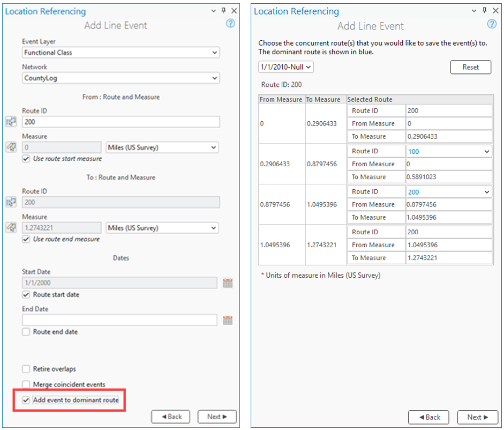The height and width of the screenshot is (430, 504).
Task: Click Back button in right pane
Action: click(428, 418)
